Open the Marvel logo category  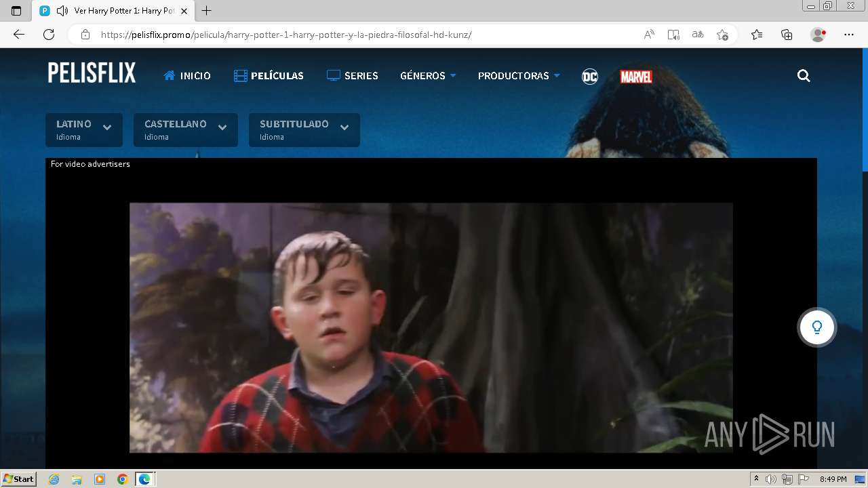tap(636, 77)
